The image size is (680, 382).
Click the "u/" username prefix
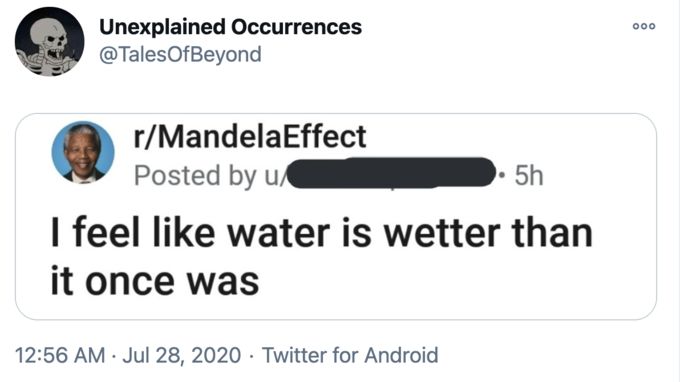[x=275, y=176]
